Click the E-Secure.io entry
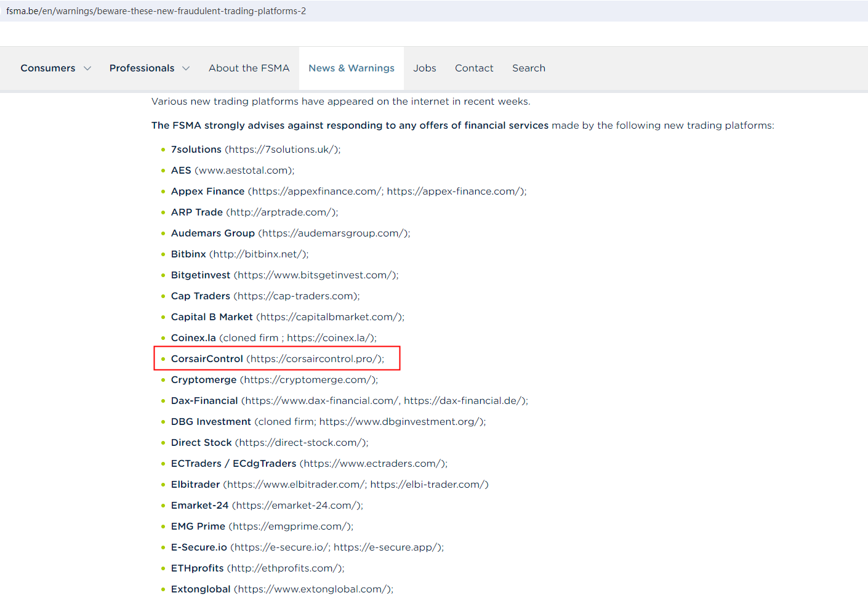This screenshot has width=868, height=606. click(199, 547)
